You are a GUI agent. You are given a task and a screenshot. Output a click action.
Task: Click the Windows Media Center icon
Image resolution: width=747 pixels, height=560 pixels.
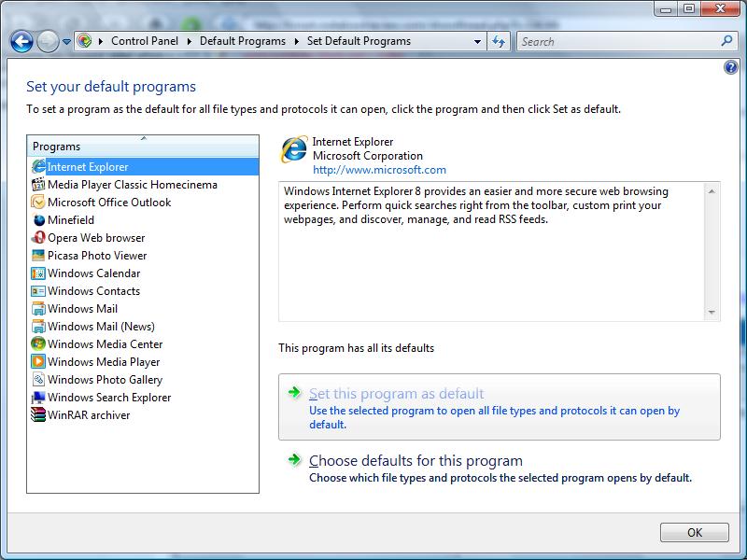coord(38,343)
